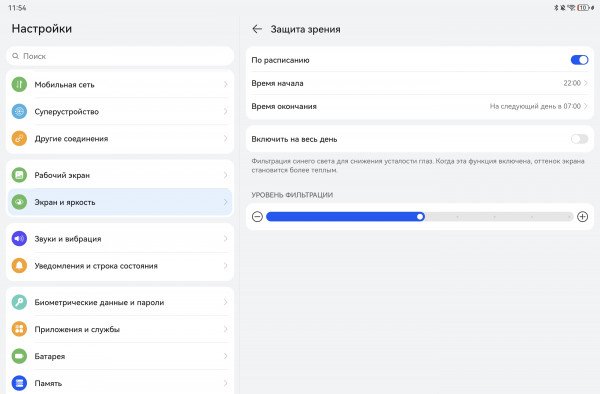This screenshot has width=600, height=394.
Task: Tap the Bluetooth status icon
Action: coord(556,7)
